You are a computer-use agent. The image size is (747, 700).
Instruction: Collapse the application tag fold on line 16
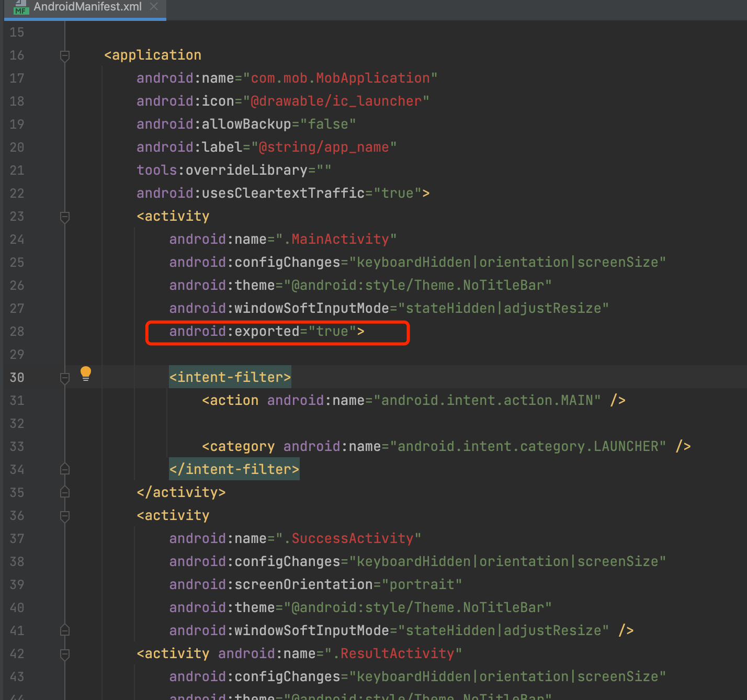pyautogui.click(x=65, y=55)
